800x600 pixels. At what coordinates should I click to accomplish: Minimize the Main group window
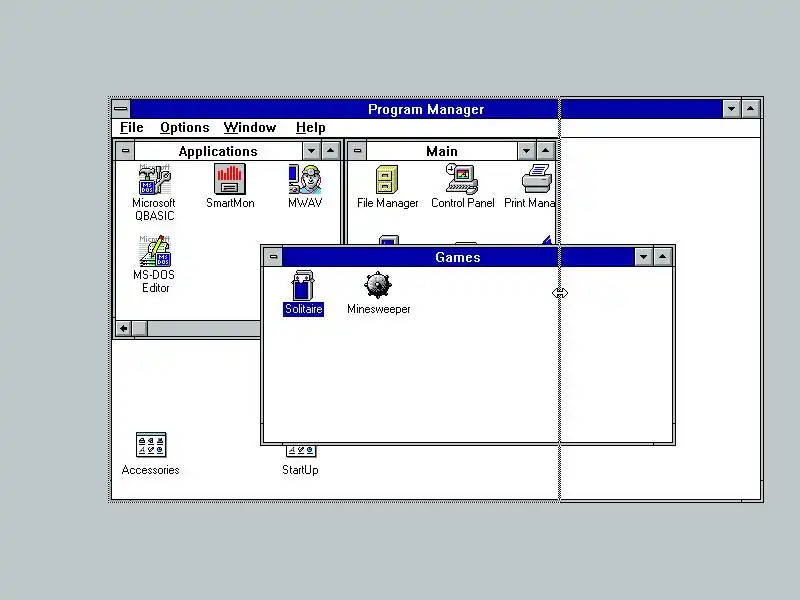tap(527, 151)
